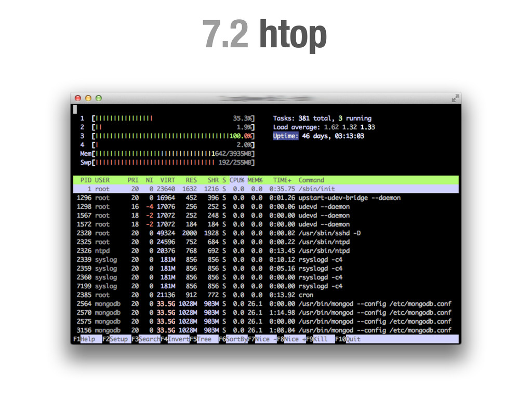Screen dimensions: 532x399
Task: Select rsyslogd process with PID 7199
Action: pos(266,286)
